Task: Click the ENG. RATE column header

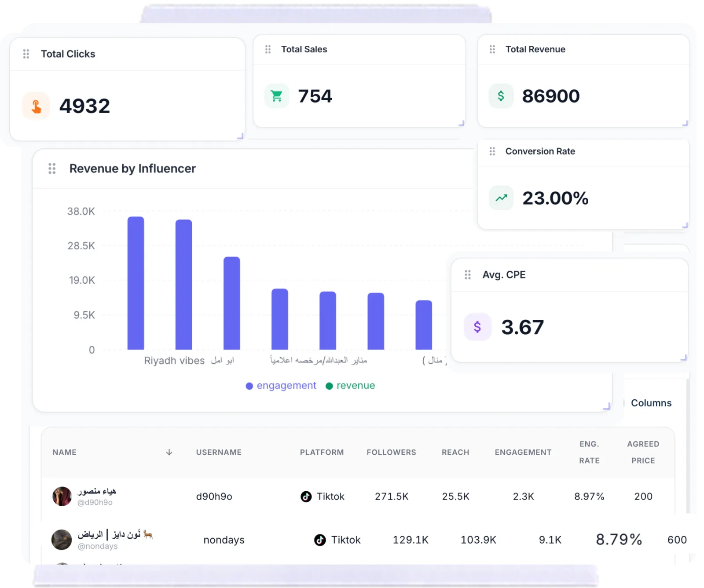Action: point(589,453)
